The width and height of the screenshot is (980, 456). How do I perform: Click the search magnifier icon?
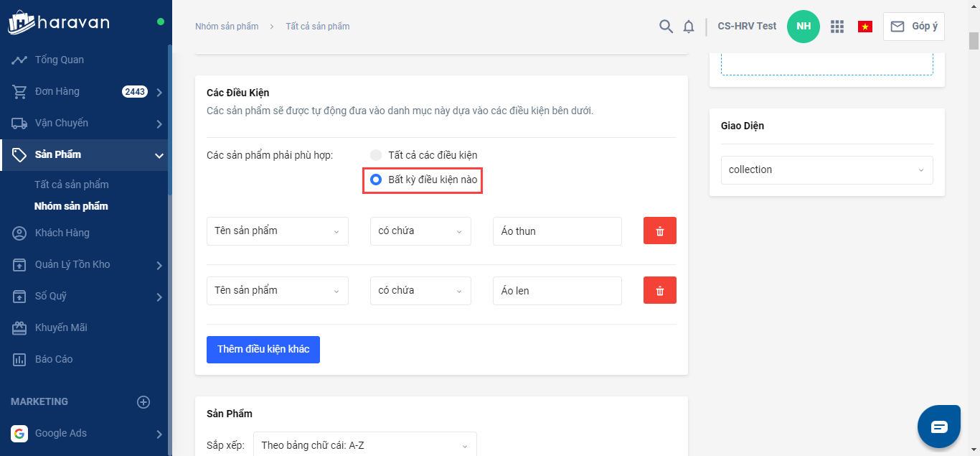666,27
